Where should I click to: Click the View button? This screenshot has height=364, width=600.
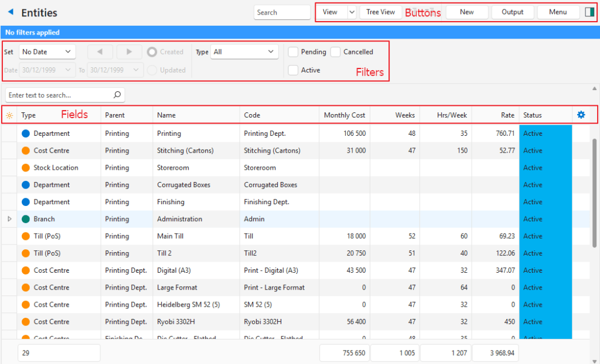point(332,12)
